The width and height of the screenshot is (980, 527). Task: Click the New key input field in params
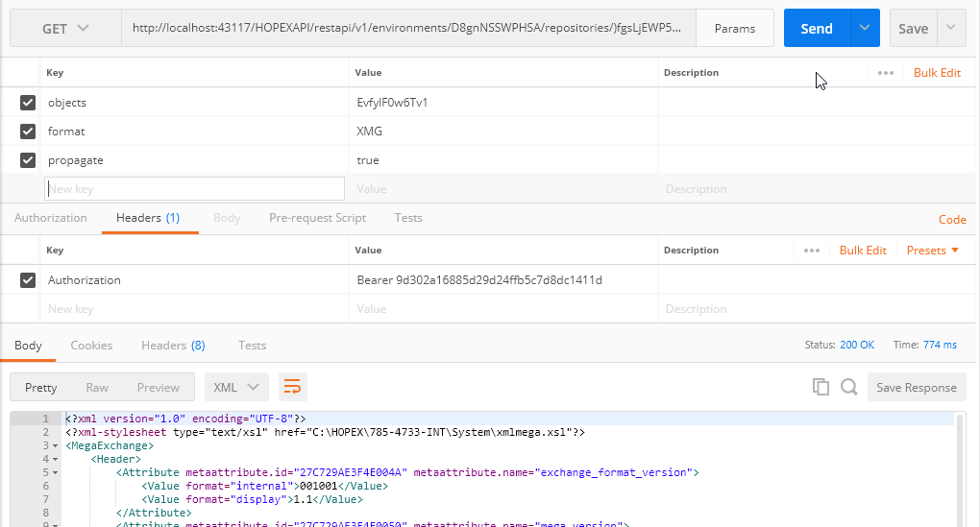[194, 189]
